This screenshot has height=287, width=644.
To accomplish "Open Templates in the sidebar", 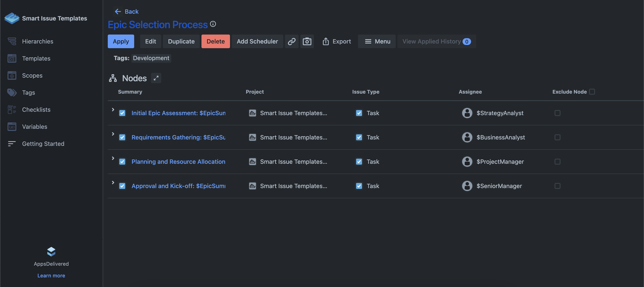I will pos(36,58).
